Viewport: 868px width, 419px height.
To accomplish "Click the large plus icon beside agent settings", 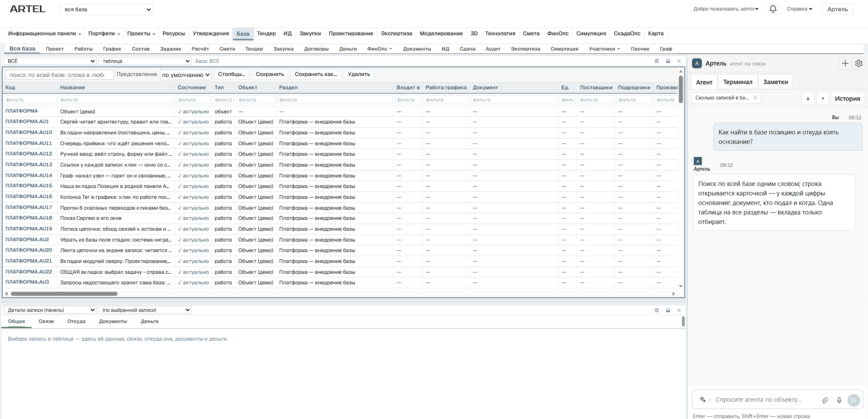I will 845,64.
